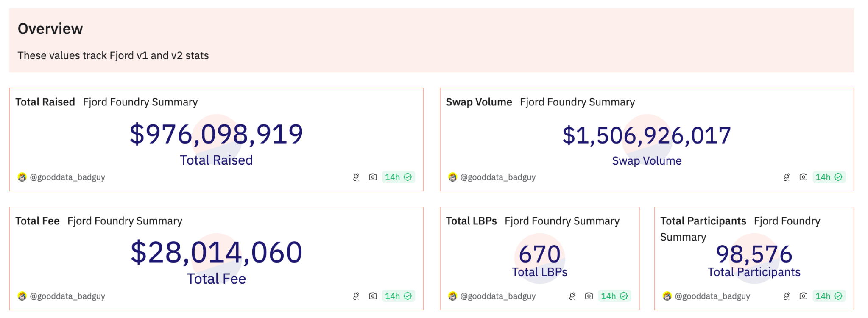868x318 pixels.
Task: Click the 14h badge on Total LBPs card
Action: coord(614,296)
